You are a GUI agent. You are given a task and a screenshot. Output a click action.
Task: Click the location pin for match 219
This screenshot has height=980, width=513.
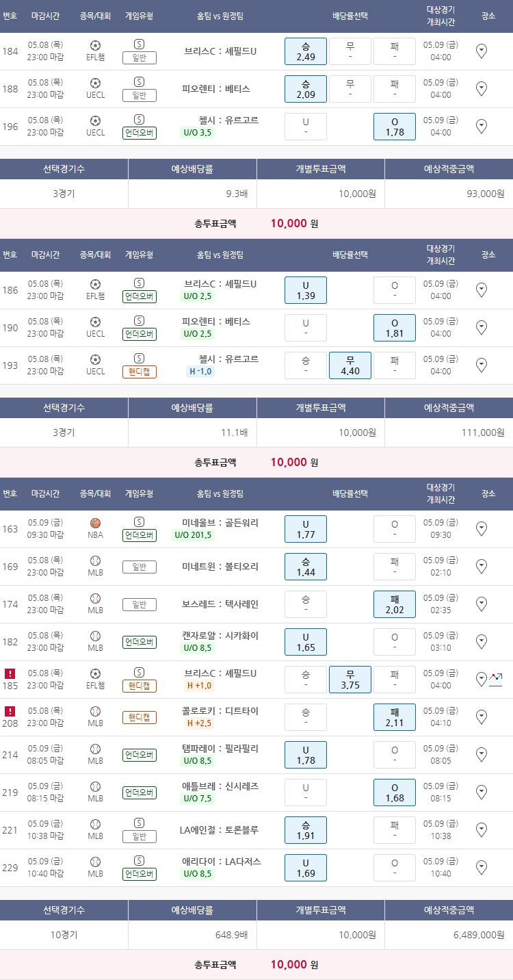coord(481,792)
